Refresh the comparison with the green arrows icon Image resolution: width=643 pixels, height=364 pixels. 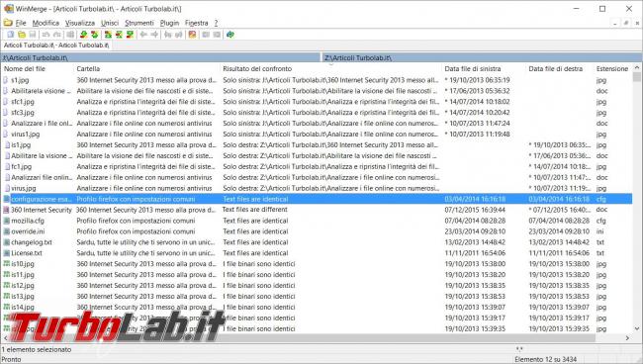[x=230, y=35]
